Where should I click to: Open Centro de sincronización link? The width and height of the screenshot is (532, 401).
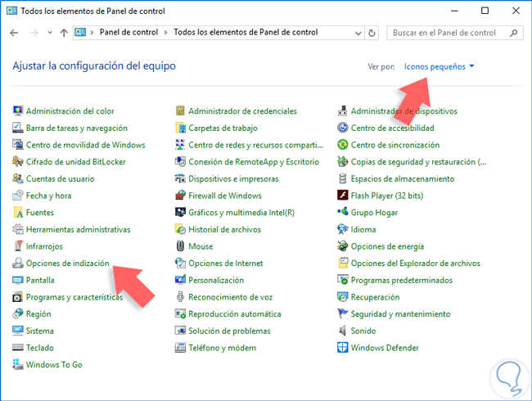(x=395, y=145)
